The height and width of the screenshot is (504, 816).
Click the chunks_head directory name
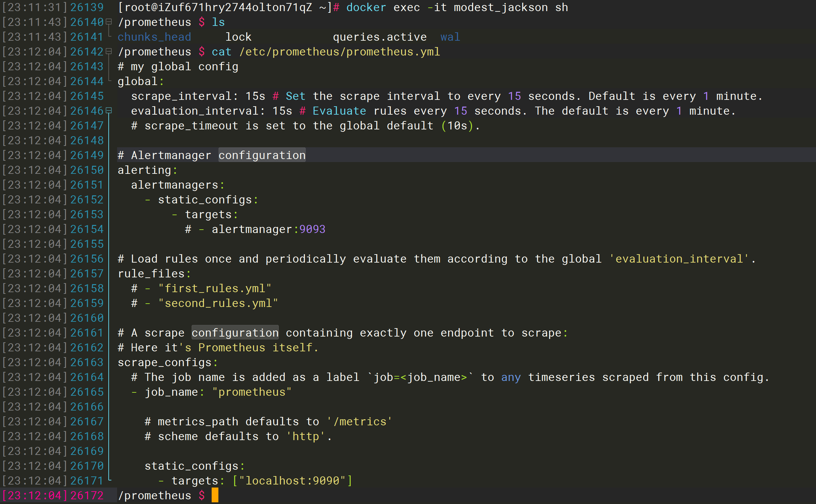coord(154,37)
